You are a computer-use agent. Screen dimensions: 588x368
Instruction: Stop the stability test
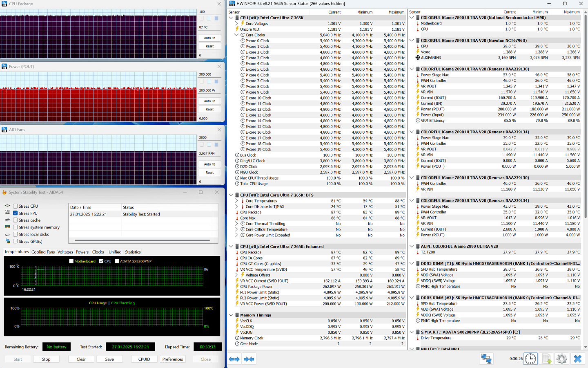(x=46, y=359)
